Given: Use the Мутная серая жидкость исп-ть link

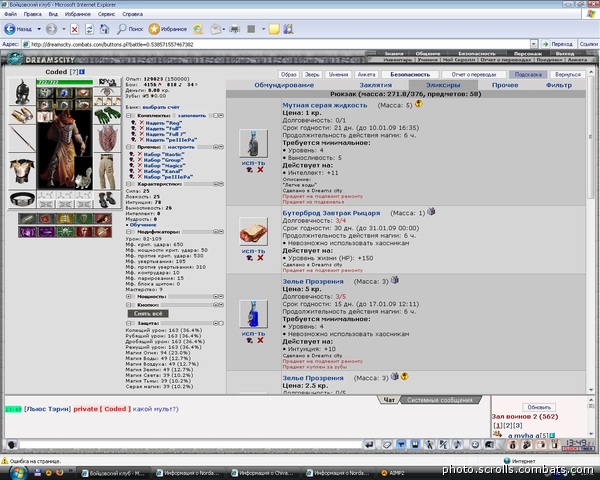Looking at the screenshot, I should tap(253, 163).
